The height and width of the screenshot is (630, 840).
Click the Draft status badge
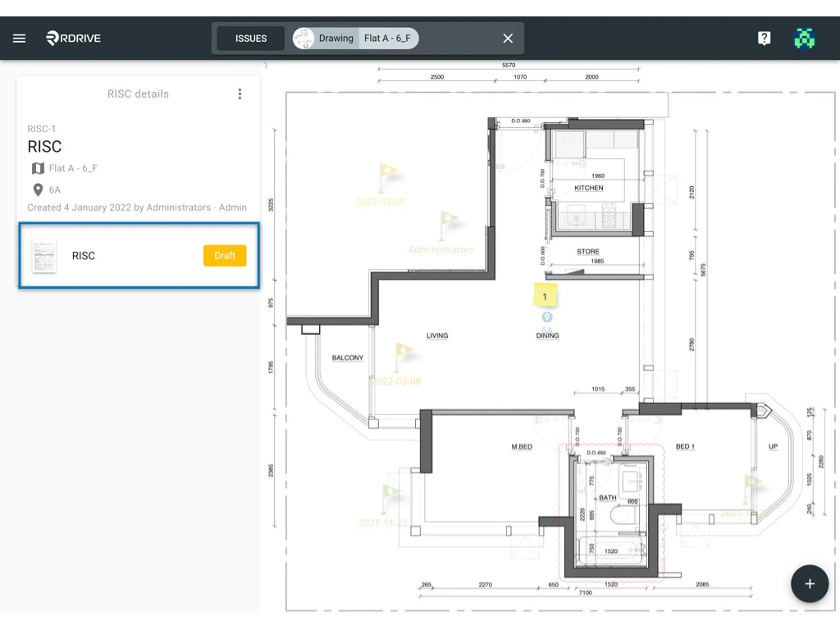[224, 255]
